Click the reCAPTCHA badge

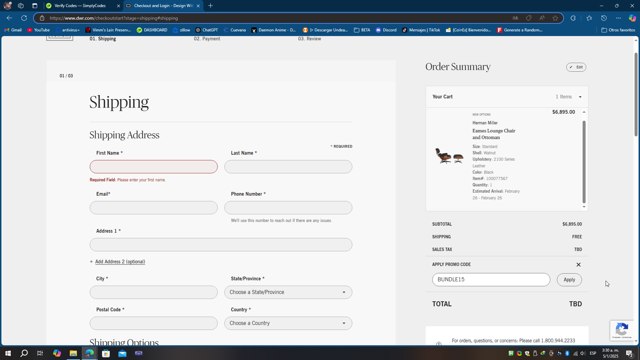622,330
